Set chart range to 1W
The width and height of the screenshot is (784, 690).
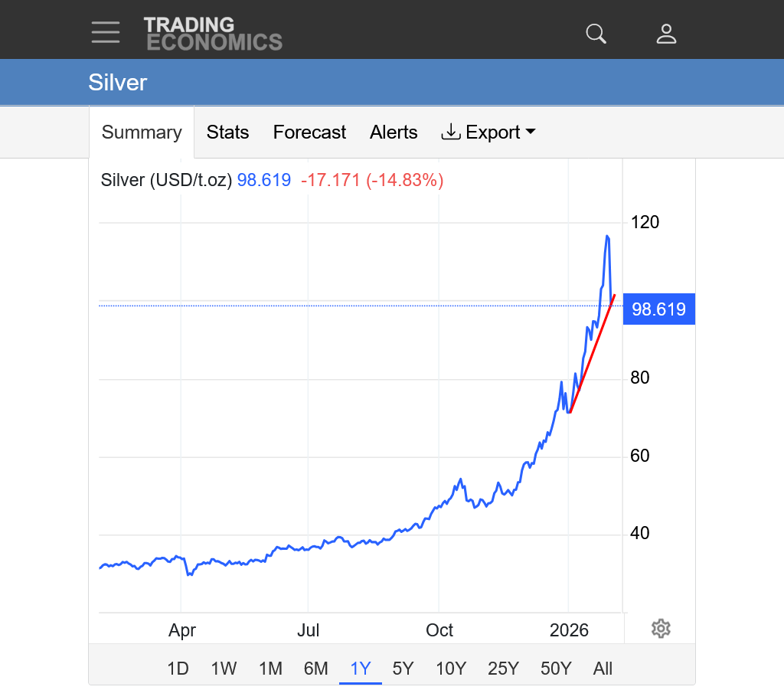[224, 669]
